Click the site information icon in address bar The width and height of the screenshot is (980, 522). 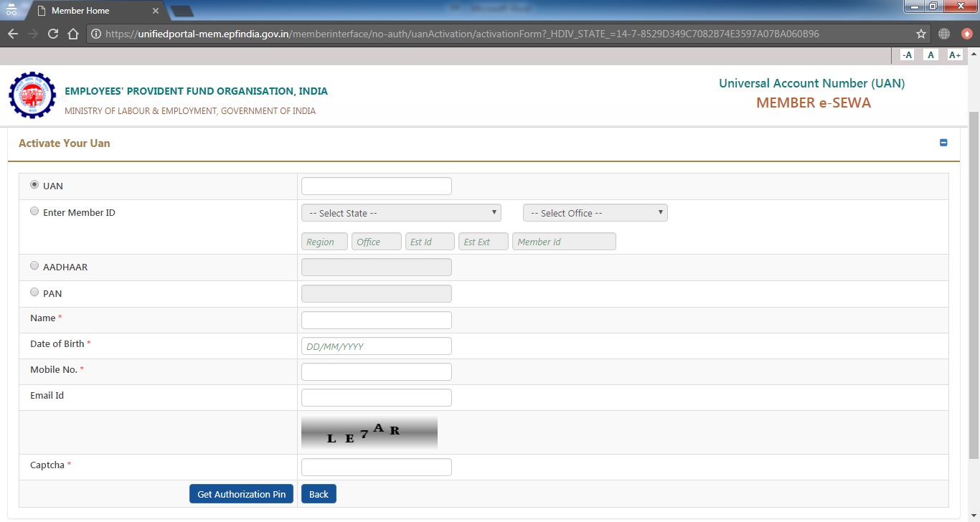(95, 33)
